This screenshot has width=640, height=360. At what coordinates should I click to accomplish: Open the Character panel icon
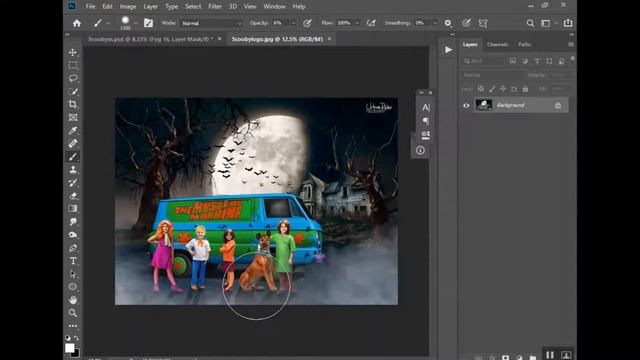point(425,107)
